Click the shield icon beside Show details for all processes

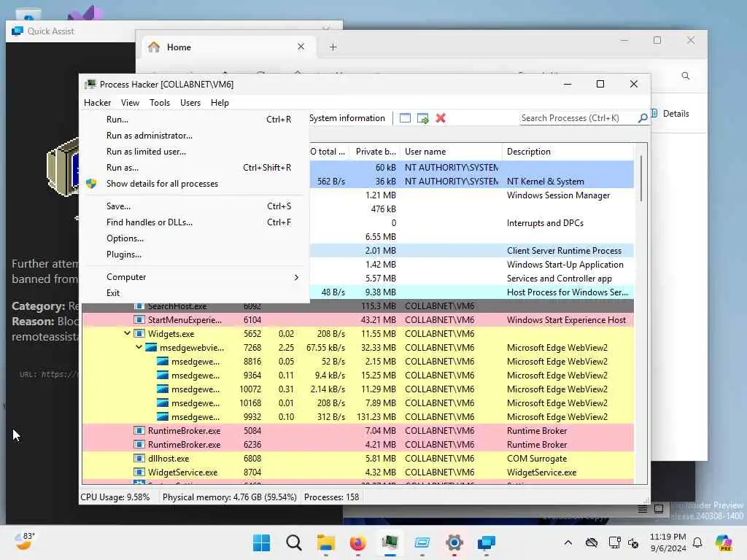[x=91, y=184]
